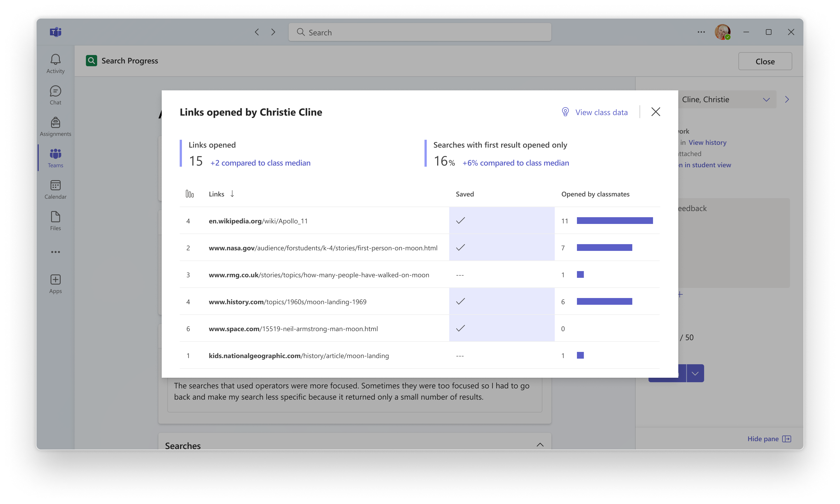Viewport: 840px width, 504px height.
Task: Toggle saved status for www.nasa.gov link
Action: [461, 247]
